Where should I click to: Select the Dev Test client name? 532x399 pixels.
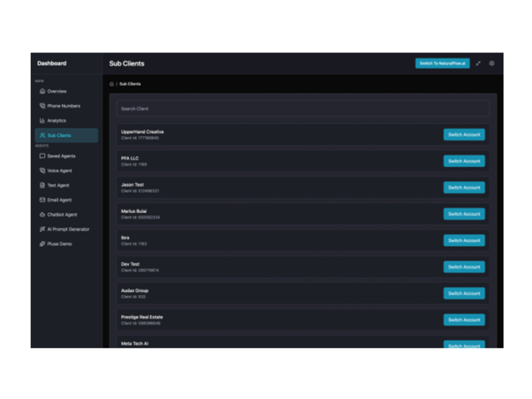point(130,264)
